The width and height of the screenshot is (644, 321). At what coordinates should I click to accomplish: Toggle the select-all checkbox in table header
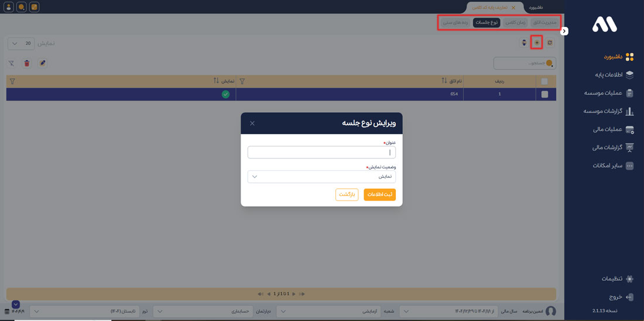pyautogui.click(x=544, y=81)
